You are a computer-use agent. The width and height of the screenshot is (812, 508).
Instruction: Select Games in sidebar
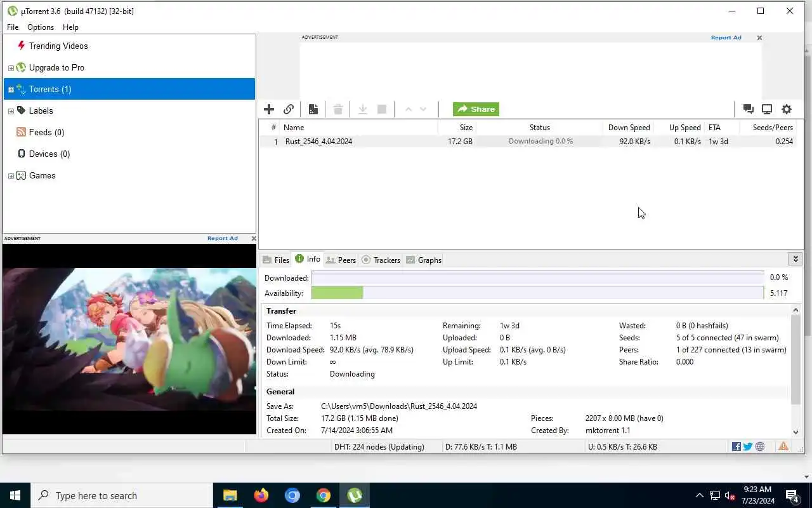tap(43, 175)
